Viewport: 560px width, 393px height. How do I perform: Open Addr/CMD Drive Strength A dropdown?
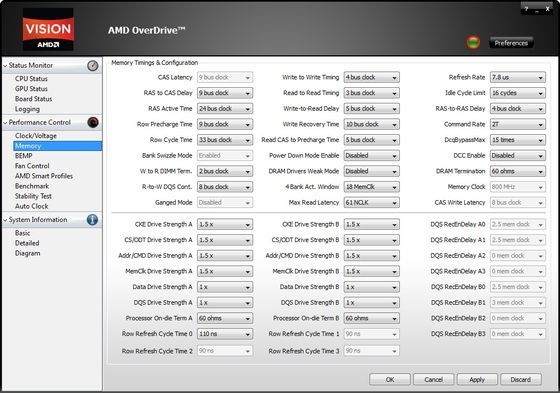(225, 256)
